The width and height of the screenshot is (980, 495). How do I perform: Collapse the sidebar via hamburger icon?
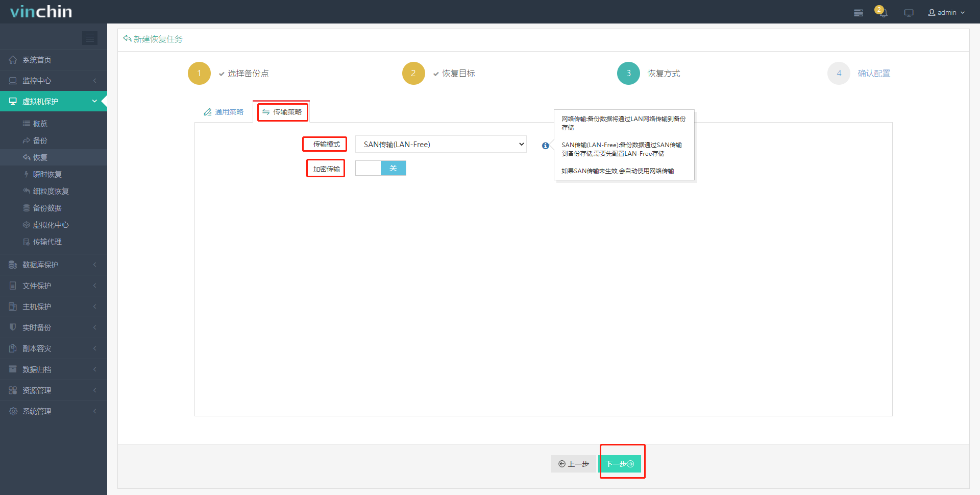(90, 38)
